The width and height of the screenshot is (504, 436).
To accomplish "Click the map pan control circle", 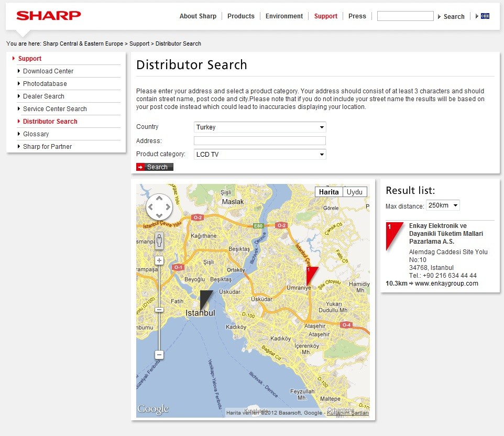I will pyautogui.click(x=159, y=207).
